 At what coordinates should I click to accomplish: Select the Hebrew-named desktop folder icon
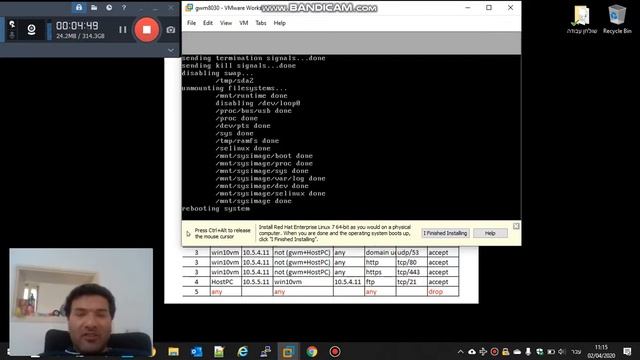(x=582, y=19)
